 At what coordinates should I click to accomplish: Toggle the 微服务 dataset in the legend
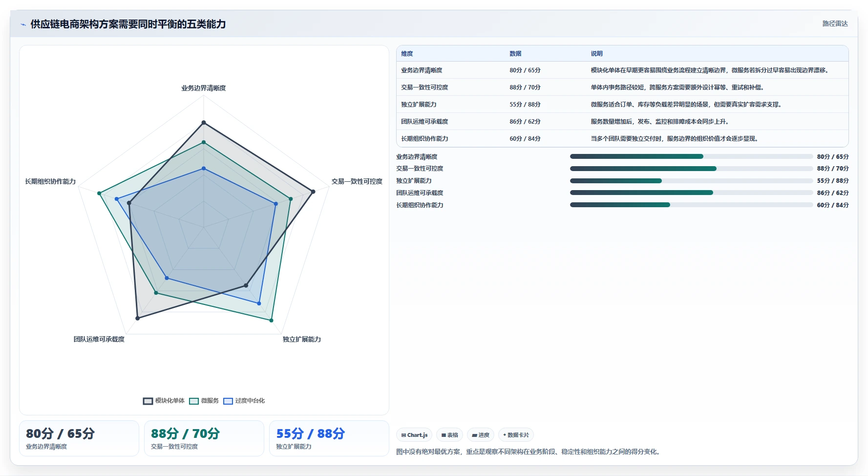(204, 401)
